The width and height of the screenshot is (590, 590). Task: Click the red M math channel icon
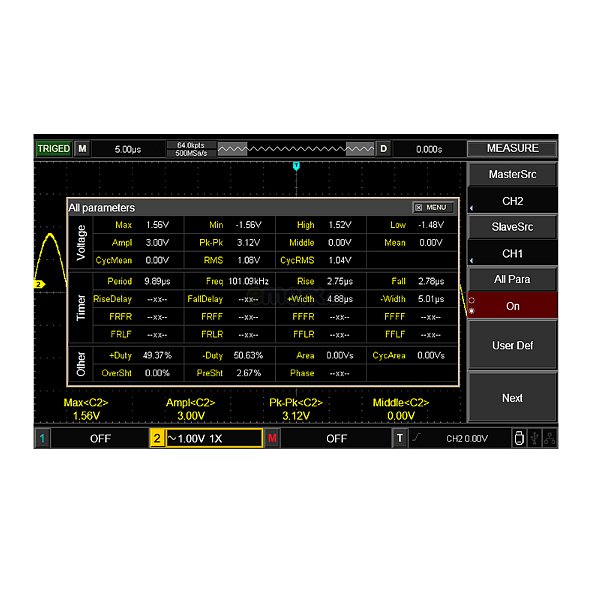(x=272, y=438)
